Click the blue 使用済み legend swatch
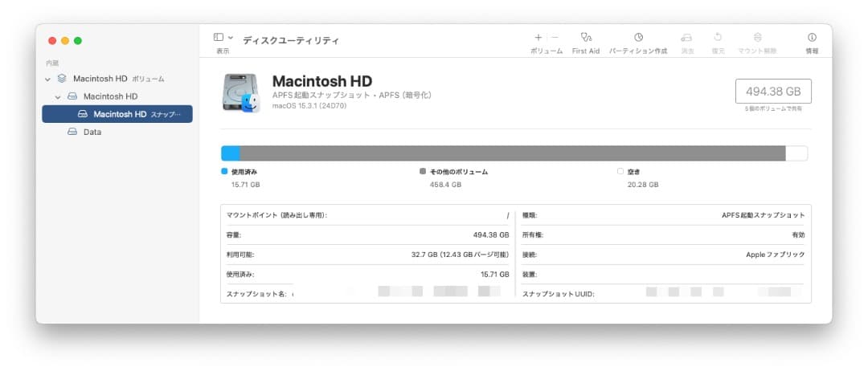This screenshot has width=868, height=371. tap(224, 171)
